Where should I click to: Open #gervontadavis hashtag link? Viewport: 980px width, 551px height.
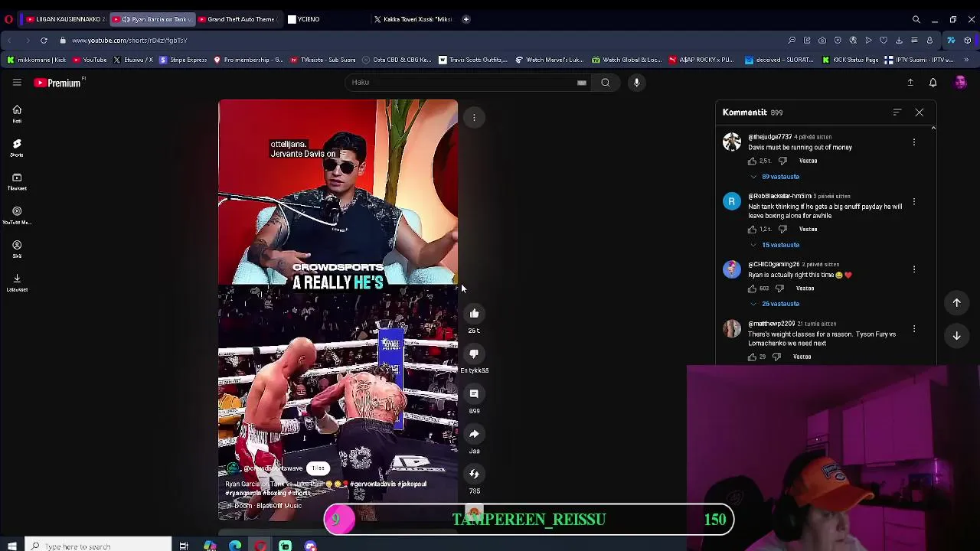coord(374,484)
